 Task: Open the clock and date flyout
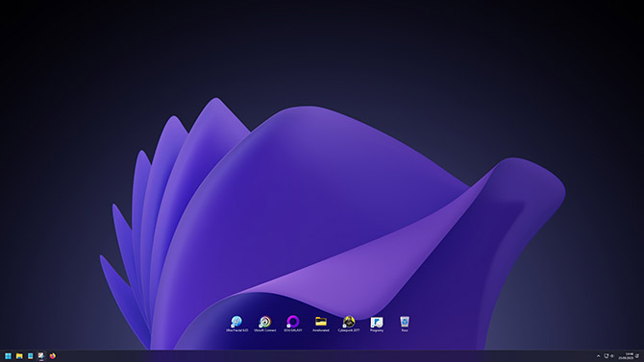pos(626,356)
